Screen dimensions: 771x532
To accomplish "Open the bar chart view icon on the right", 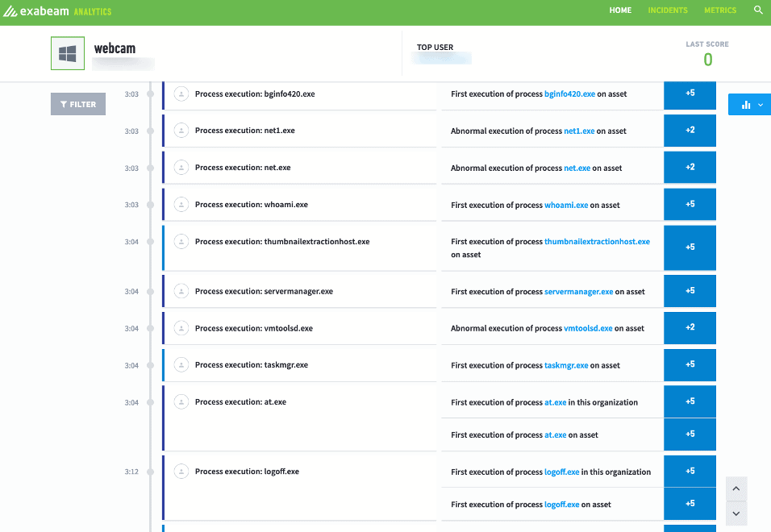I will [744, 103].
